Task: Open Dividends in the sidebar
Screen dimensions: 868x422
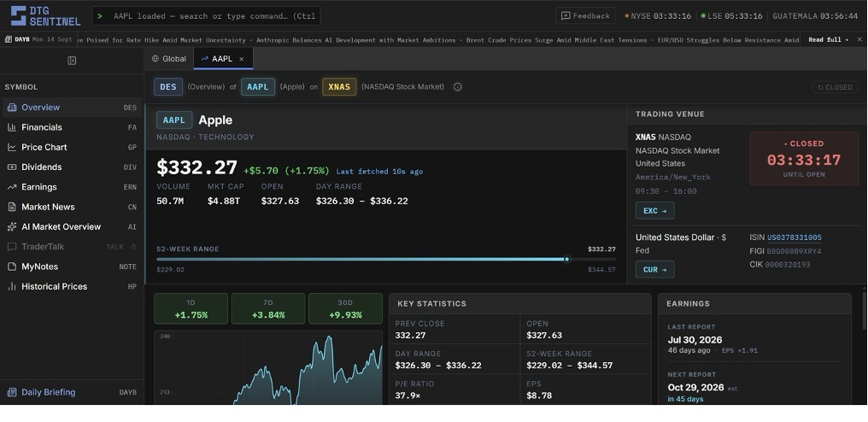Action: pos(72,167)
